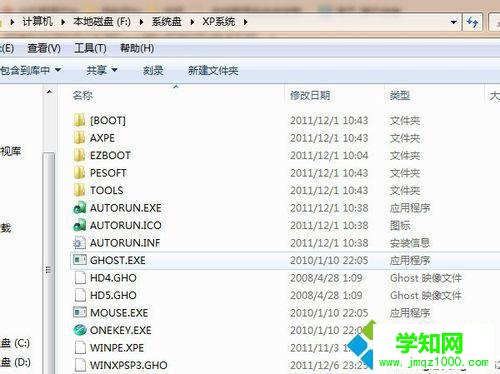Image resolution: width=500 pixels, height=374 pixels.
Task: Open the address bar history dropdown
Action: (x=453, y=22)
